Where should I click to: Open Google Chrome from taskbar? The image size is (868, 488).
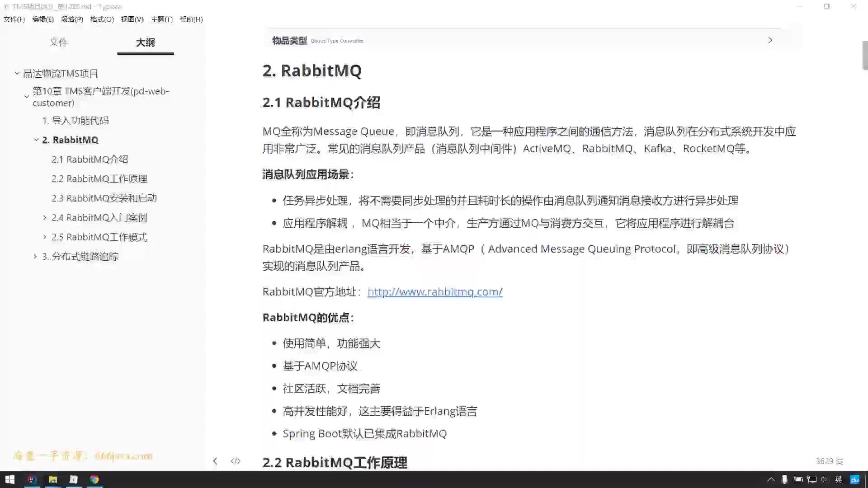(x=94, y=479)
